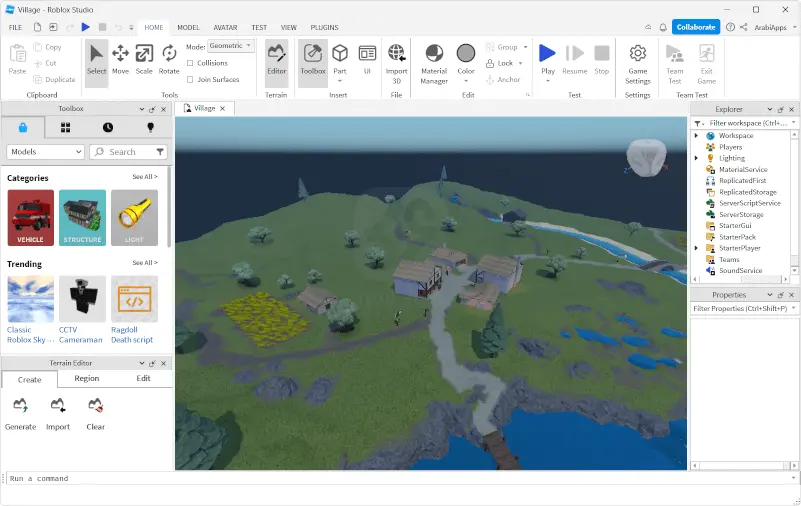Switch to the Region tab in Terrain Editor
801x506 pixels.
click(86, 379)
